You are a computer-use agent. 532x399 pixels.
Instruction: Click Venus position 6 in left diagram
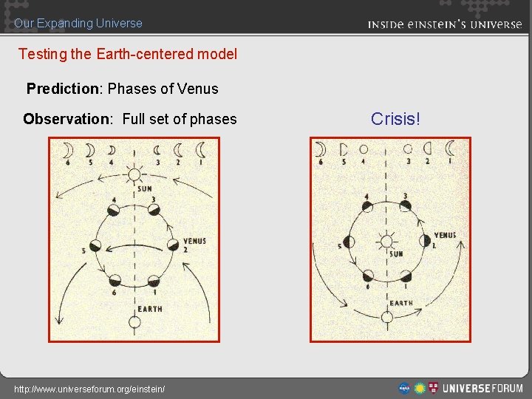tap(115, 281)
